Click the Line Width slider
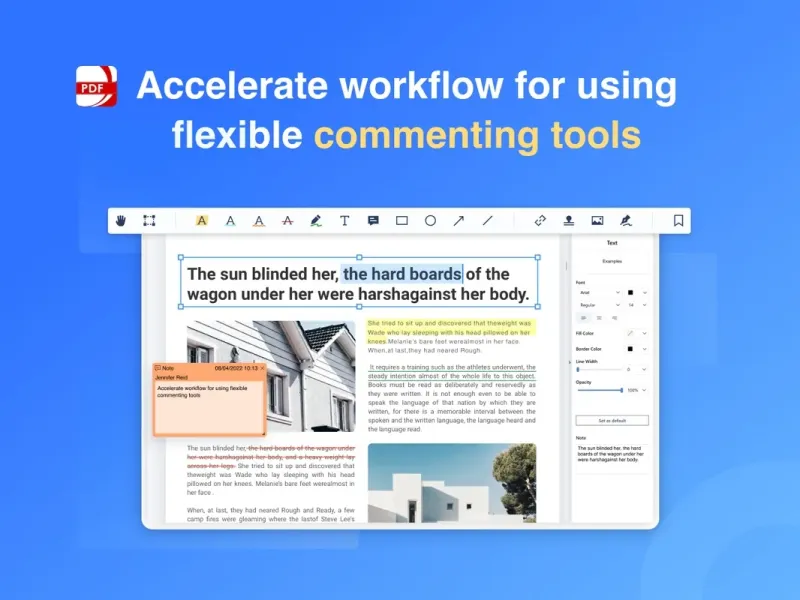This screenshot has width=800, height=600. (599, 369)
